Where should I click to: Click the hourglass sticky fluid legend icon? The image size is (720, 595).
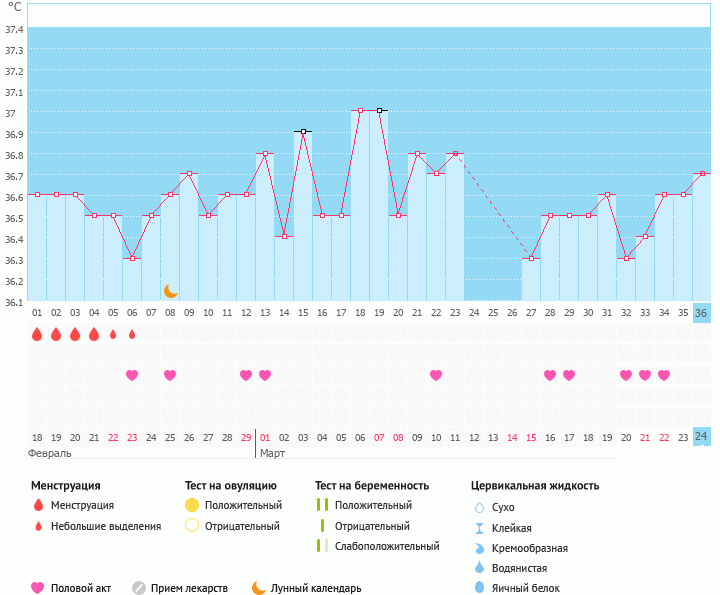[479, 528]
